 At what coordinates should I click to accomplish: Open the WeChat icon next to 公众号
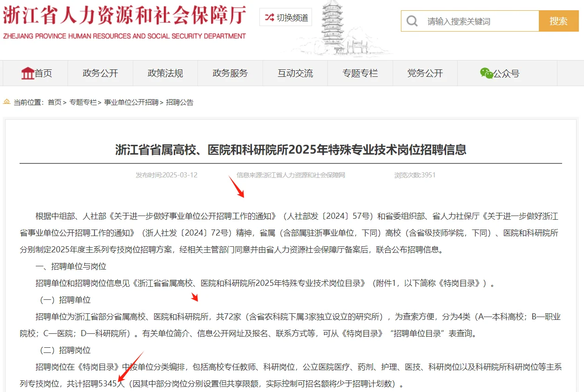[x=485, y=73]
